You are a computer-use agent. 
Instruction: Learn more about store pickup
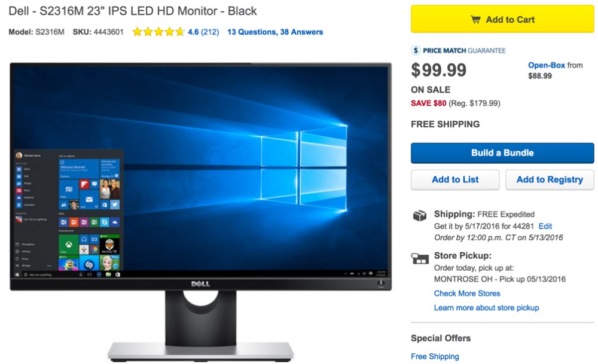[x=486, y=308]
